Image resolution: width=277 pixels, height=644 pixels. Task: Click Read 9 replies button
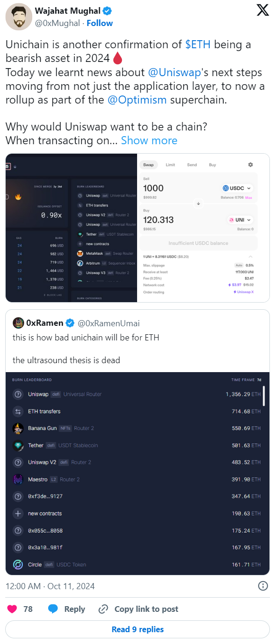(138, 629)
